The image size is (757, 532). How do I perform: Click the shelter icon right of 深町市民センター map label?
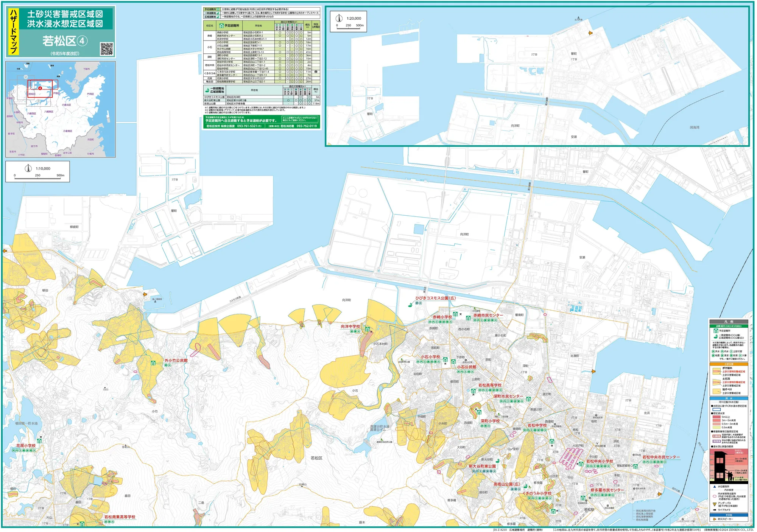click(x=528, y=399)
